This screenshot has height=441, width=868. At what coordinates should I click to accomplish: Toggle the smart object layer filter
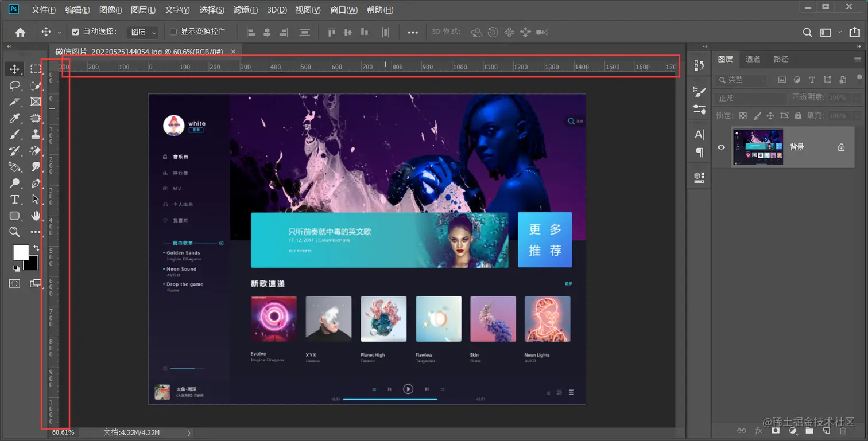point(843,80)
